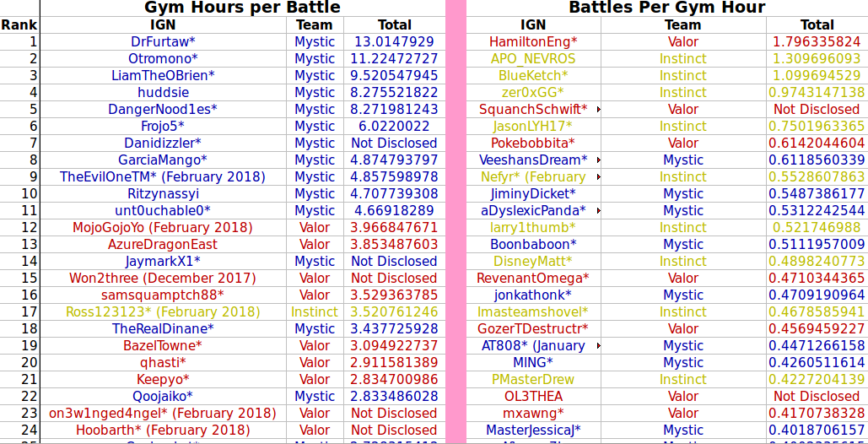Viewport: 868px width, 444px height.
Task: Click the overflow arrow next to AT808* (January
Action: point(598,346)
